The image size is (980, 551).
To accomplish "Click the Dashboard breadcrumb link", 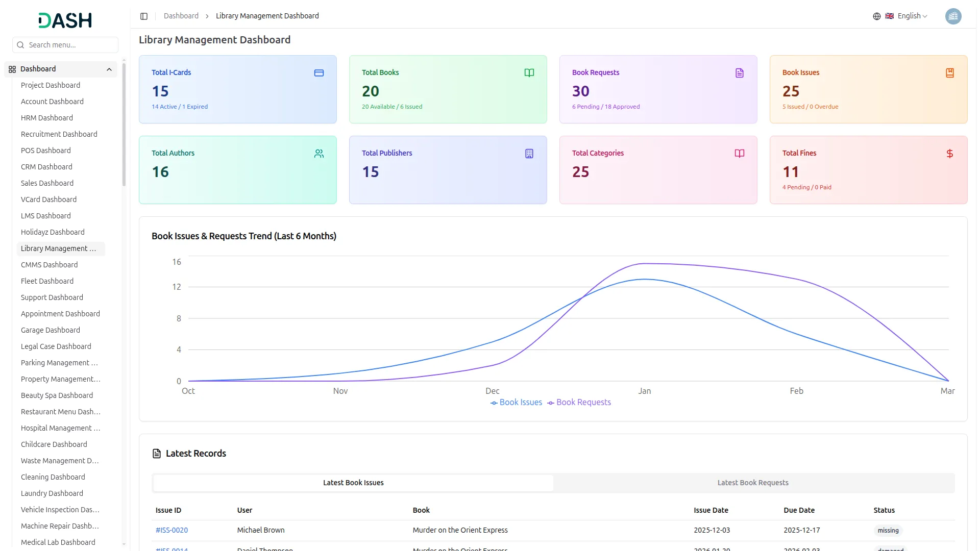I will 181,16.
